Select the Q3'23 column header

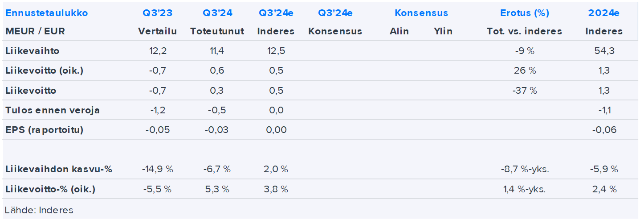click(157, 13)
